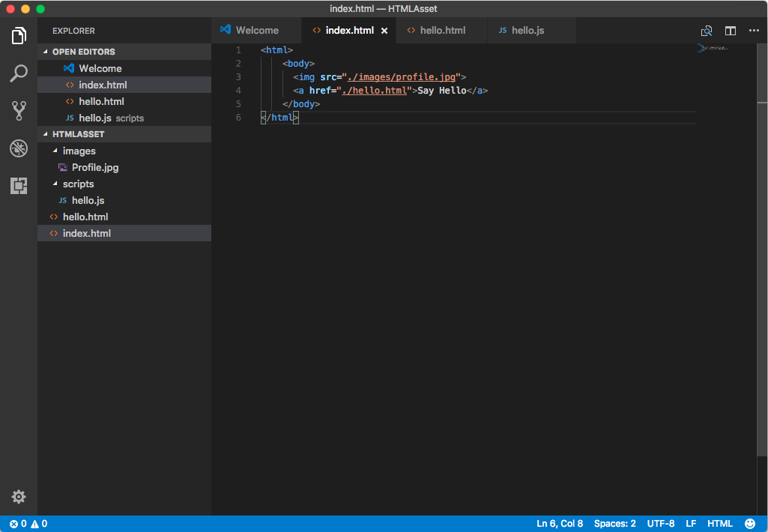The width and height of the screenshot is (768, 532).
Task: Change language mode via HTML status item
Action: [720, 524]
